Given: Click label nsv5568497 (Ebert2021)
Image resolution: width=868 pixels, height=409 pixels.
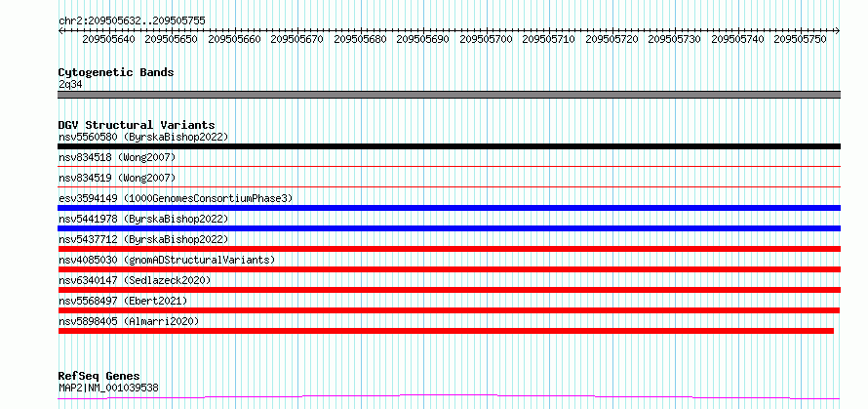Looking at the screenshot, I should click(x=123, y=301).
